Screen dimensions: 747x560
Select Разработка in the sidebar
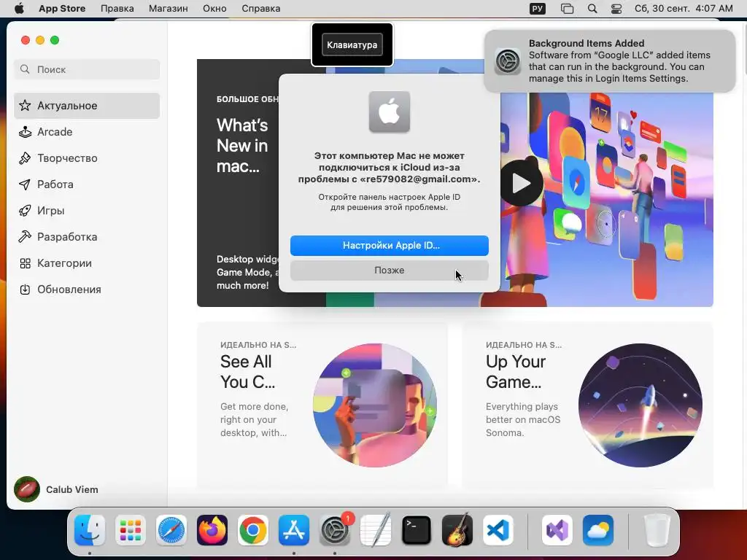pyautogui.click(x=87, y=237)
